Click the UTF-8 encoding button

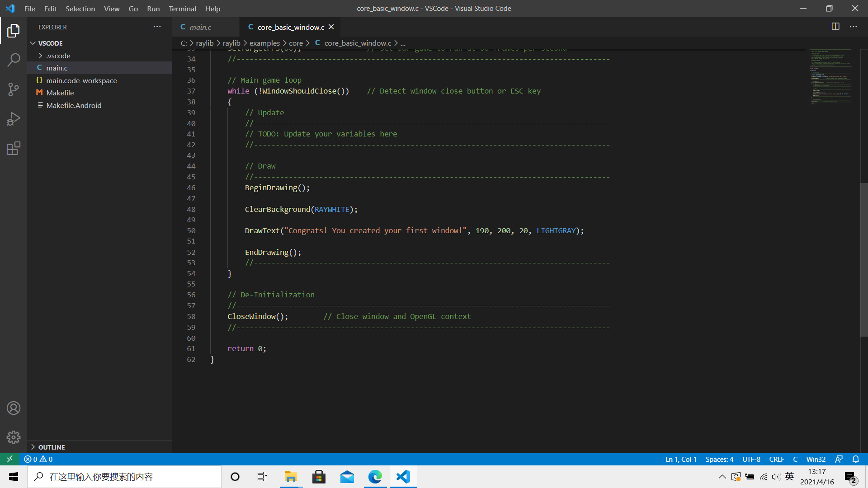point(751,459)
